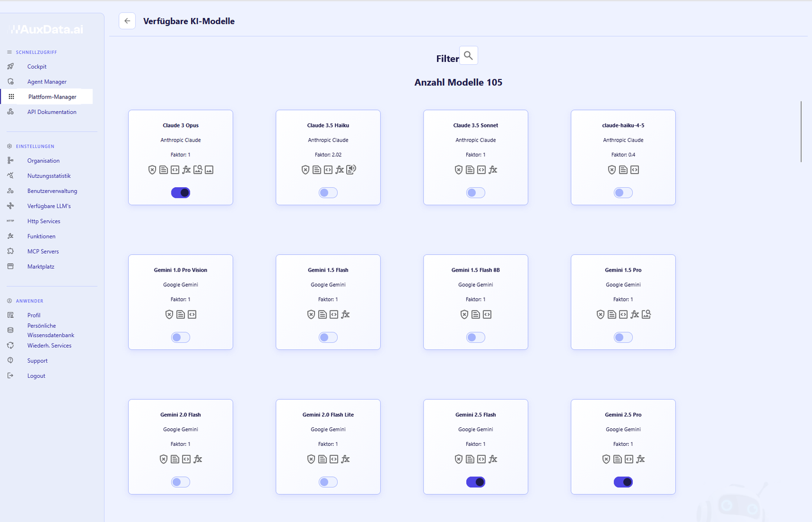Enable the Claude 3.5 Sonnet toggle

pos(476,193)
